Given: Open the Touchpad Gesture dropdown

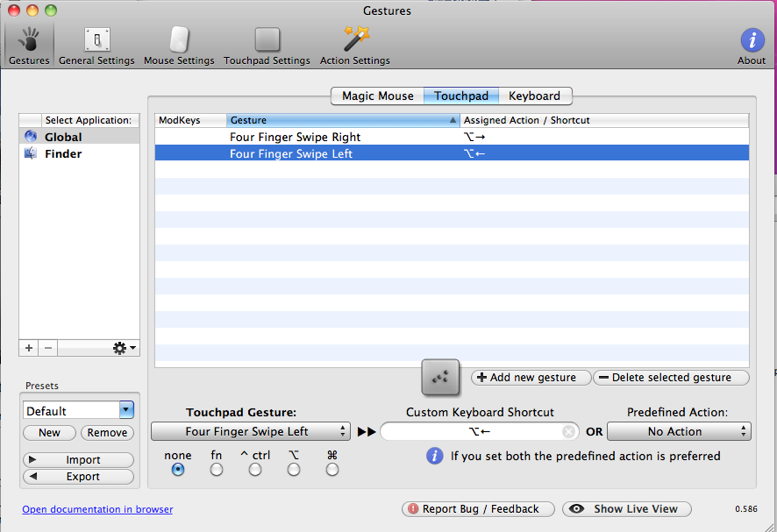Looking at the screenshot, I should [251, 431].
